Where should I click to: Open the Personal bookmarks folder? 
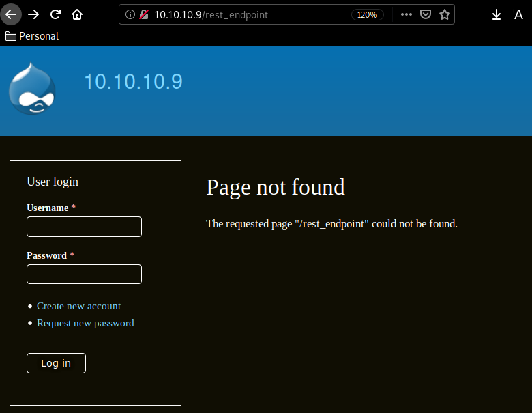pyautogui.click(x=32, y=36)
